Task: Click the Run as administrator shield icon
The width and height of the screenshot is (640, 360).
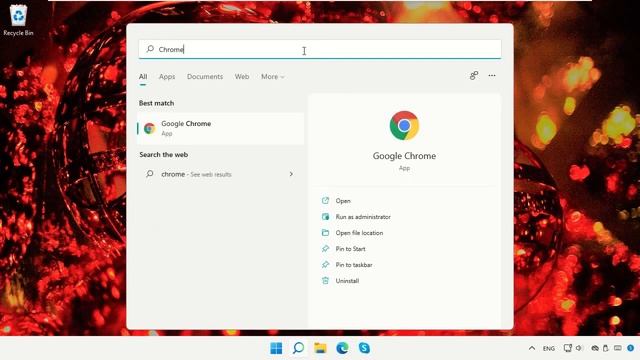Action: (325, 216)
